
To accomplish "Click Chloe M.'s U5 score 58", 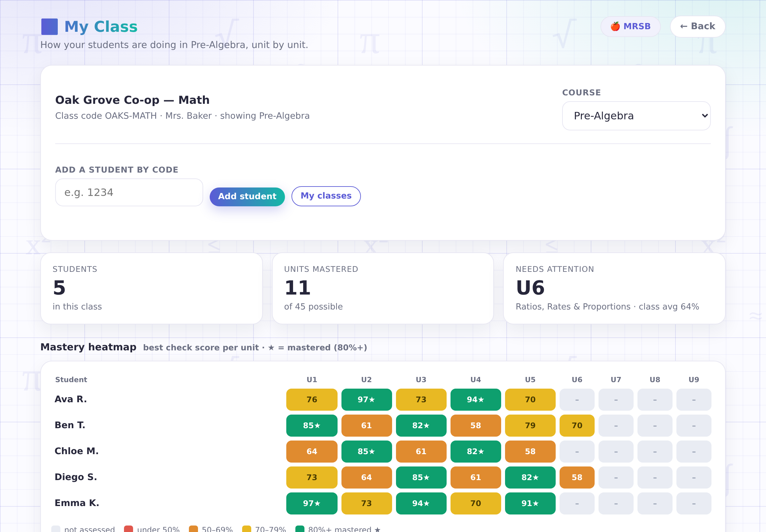I will pyautogui.click(x=530, y=452).
